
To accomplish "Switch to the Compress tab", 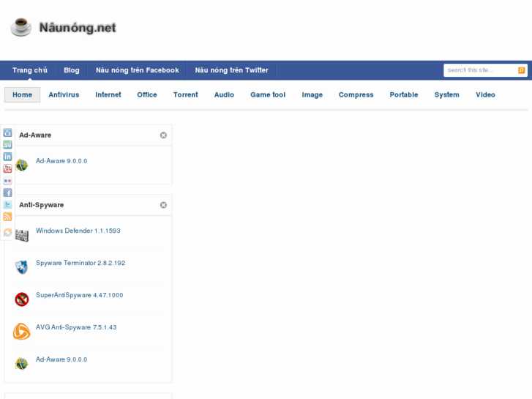I will coord(356,94).
